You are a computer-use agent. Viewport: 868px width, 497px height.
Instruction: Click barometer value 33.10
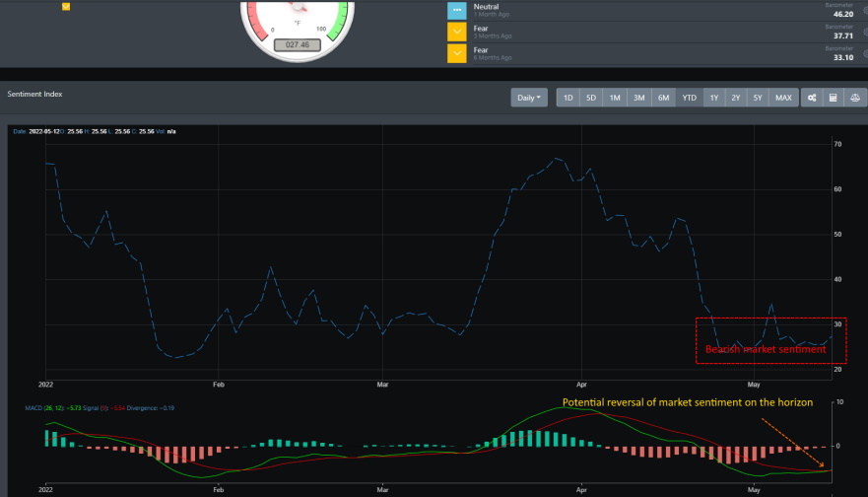843,57
